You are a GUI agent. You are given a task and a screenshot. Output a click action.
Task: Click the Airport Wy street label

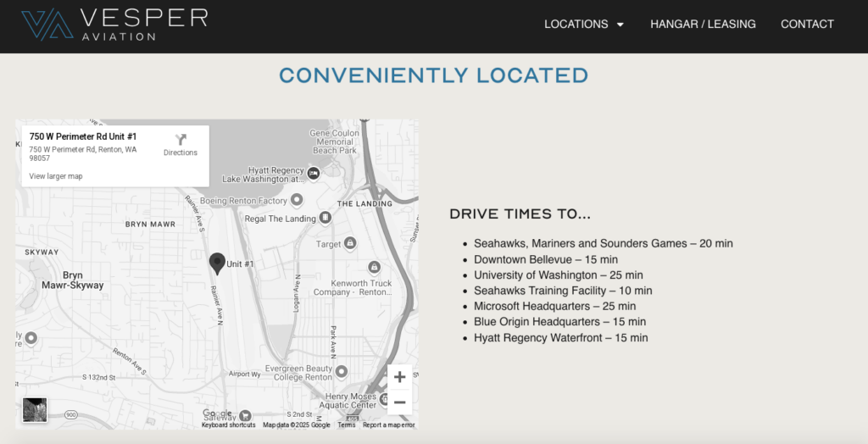click(x=244, y=375)
